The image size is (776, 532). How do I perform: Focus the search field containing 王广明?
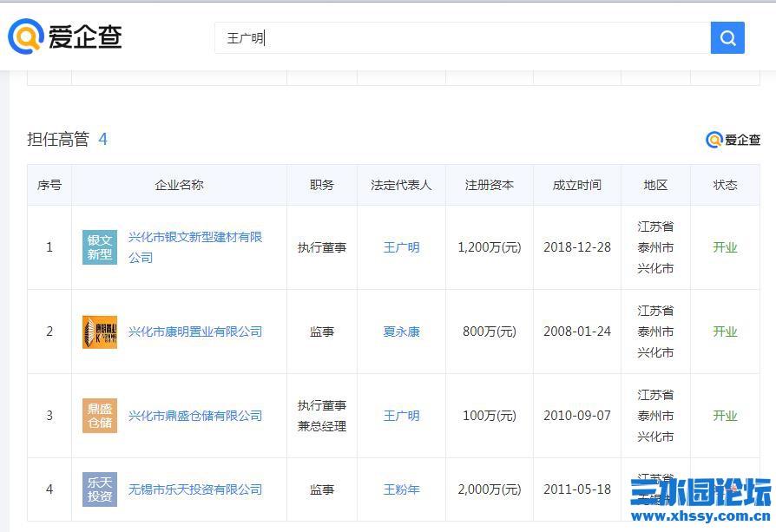(x=463, y=37)
